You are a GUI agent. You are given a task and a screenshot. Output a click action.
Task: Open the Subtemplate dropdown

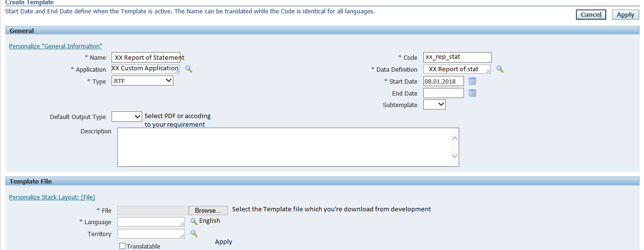point(434,104)
